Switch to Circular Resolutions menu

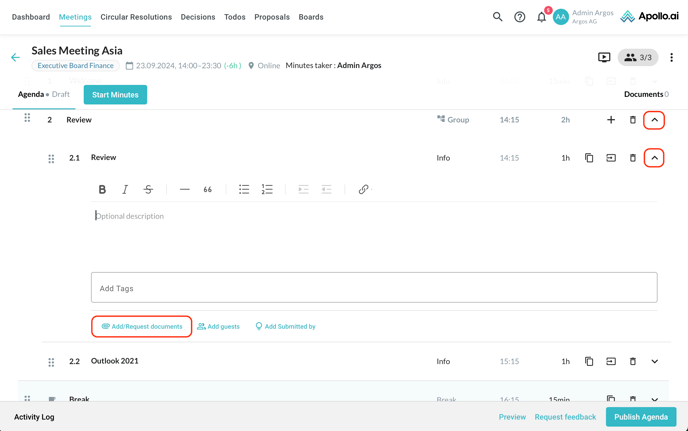(x=136, y=17)
